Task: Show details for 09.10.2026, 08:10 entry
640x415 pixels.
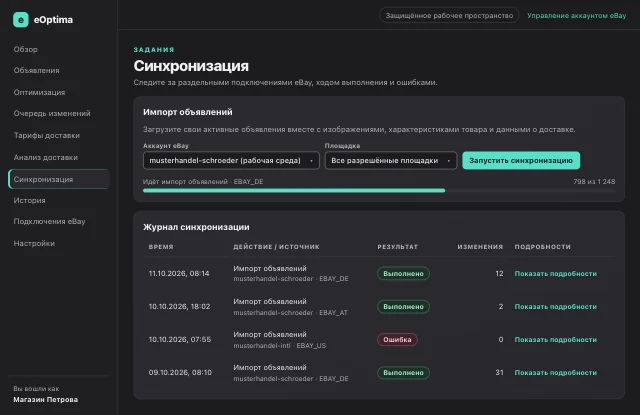Action: (555, 373)
